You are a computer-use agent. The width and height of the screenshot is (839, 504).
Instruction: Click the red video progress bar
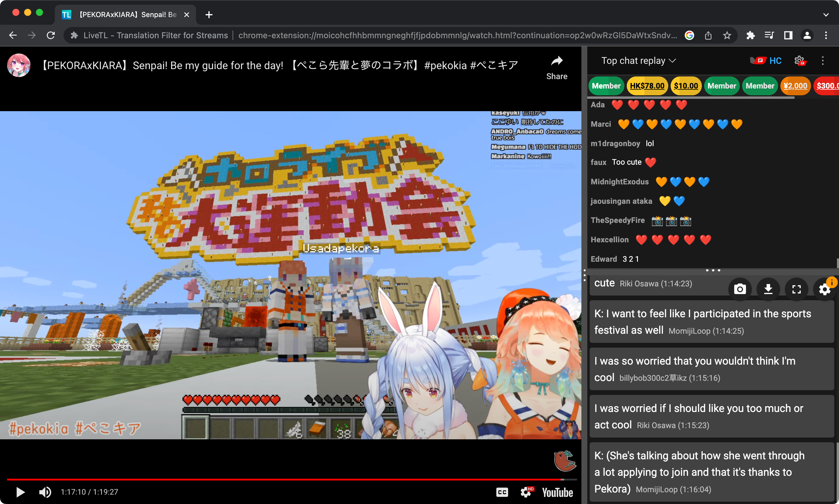(x=272, y=480)
